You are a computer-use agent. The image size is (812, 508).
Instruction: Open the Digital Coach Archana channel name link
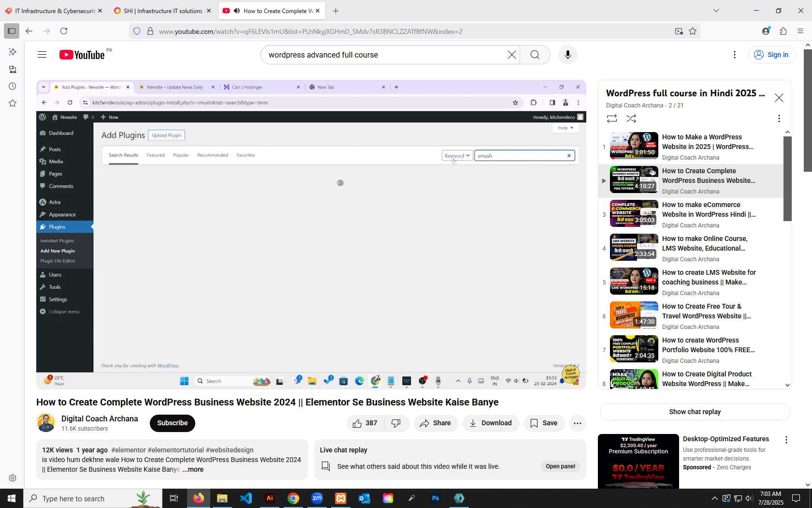click(x=100, y=418)
